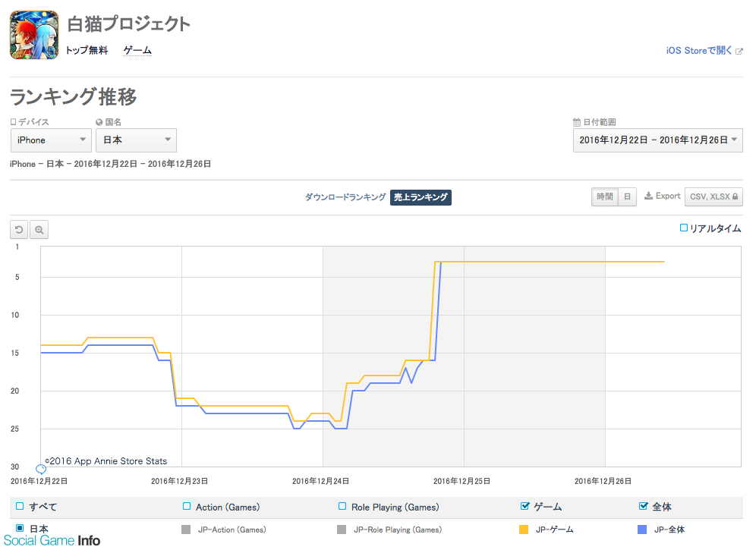Click the reset zoom undo icon

tap(19, 230)
